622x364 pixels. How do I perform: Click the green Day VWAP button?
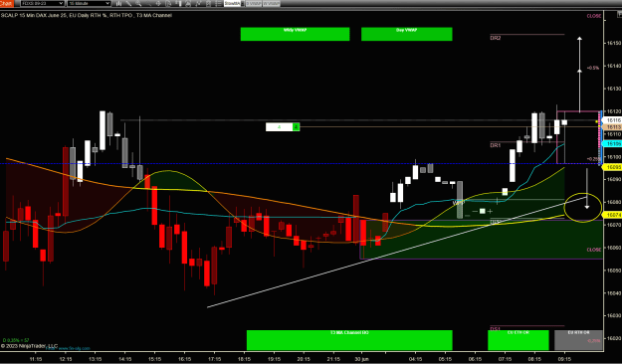407,34
